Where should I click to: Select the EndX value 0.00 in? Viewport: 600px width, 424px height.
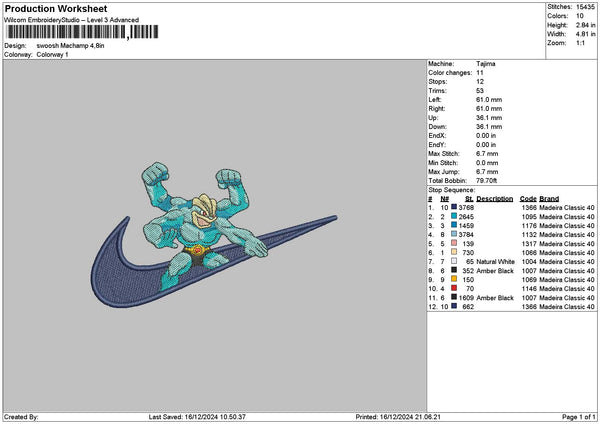[486, 136]
